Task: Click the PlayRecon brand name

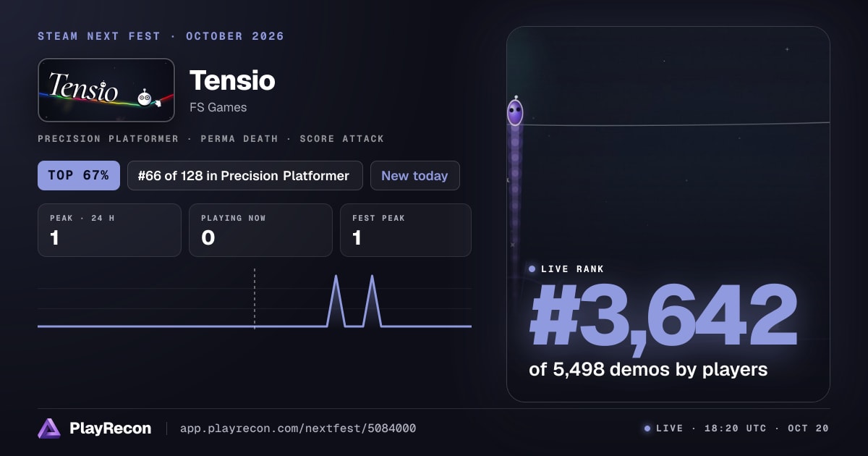Action: tap(111, 428)
